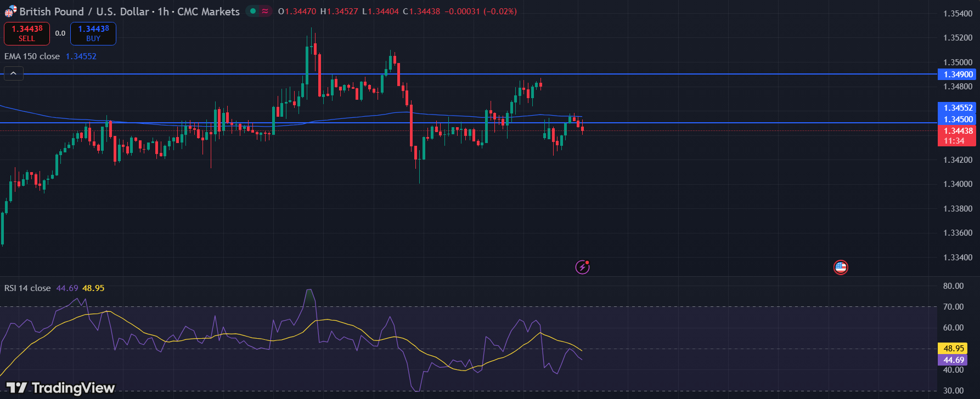The image size is (980, 399).
Task: Click the 1.34500 horizontal line price label
Action: pyautogui.click(x=958, y=119)
